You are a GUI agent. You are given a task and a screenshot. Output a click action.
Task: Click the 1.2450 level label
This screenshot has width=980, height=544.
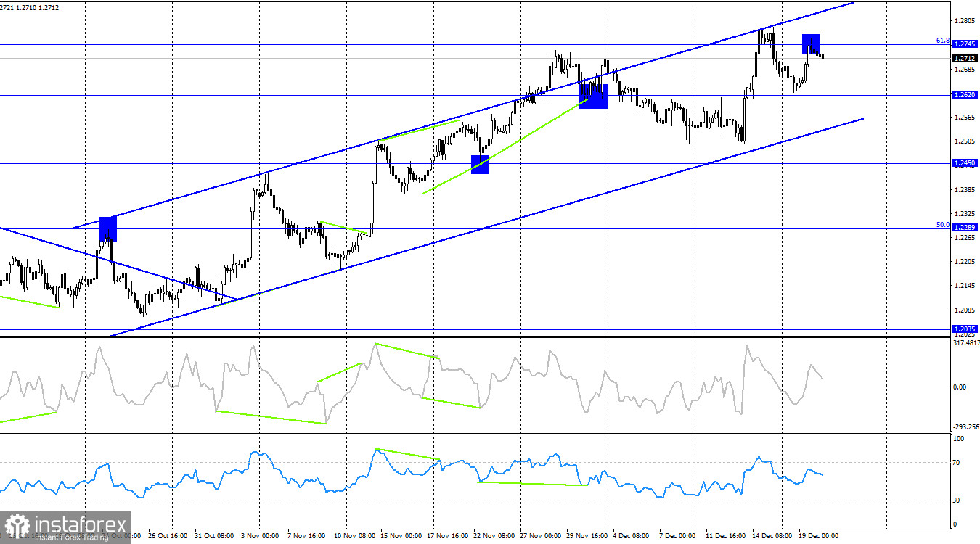(x=965, y=163)
